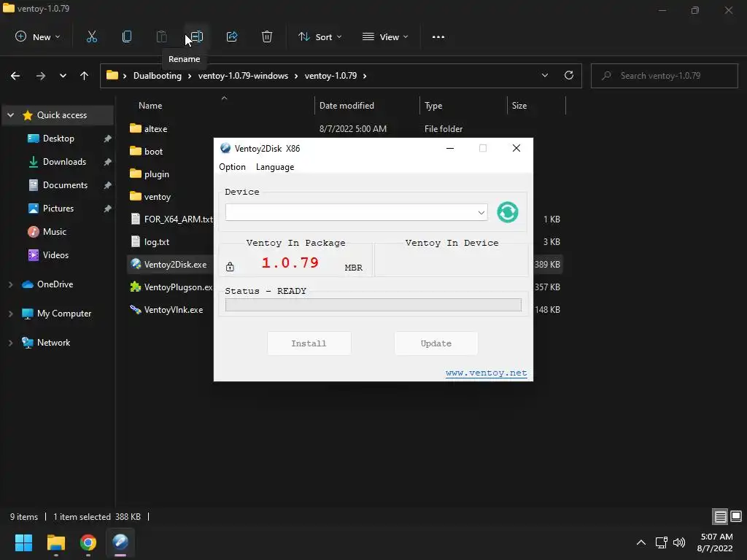Sort by the Date modified column header
This screenshot has width=747, height=560.
[x=347, y=106]
